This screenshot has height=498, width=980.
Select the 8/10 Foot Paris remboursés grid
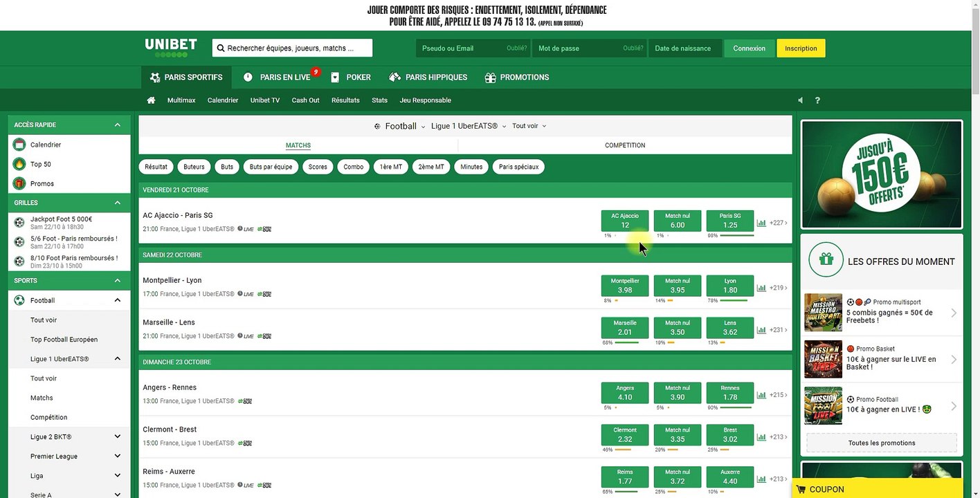point(69,261)
